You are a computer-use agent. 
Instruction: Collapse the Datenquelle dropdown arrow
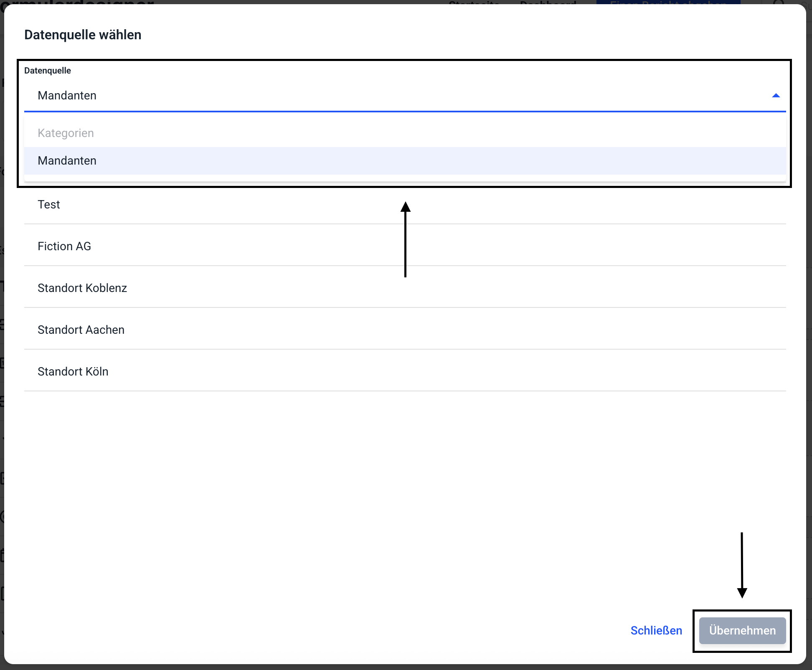(x=776, y=96)
